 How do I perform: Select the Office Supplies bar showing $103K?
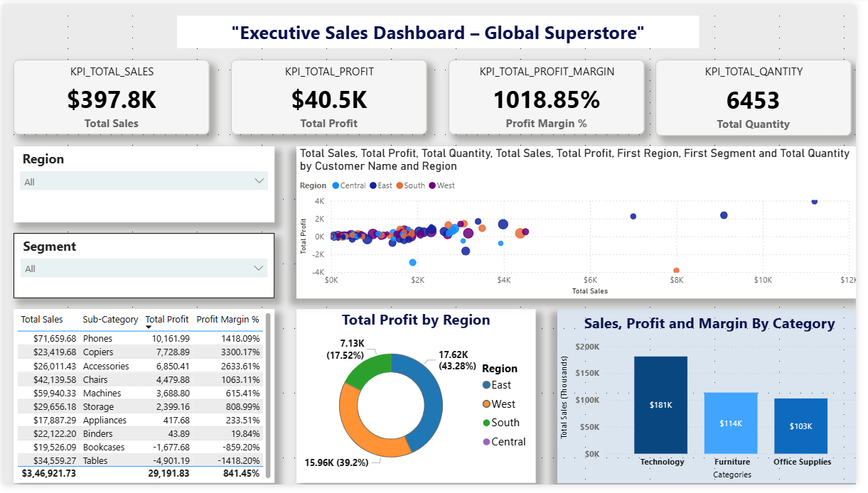coord(801,426)
